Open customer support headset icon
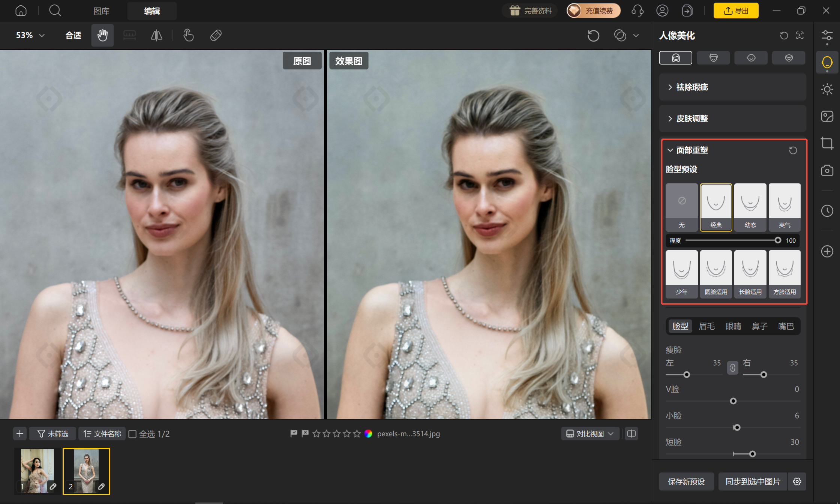The height and width of the screenshot is (504, 840). pyautogui.click(x=637, y=10)
